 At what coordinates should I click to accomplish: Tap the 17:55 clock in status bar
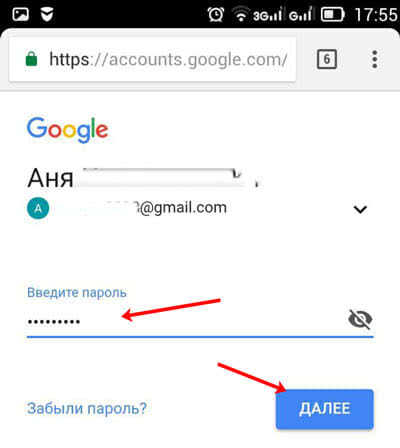pyautogui.click(x=376, y=15)
